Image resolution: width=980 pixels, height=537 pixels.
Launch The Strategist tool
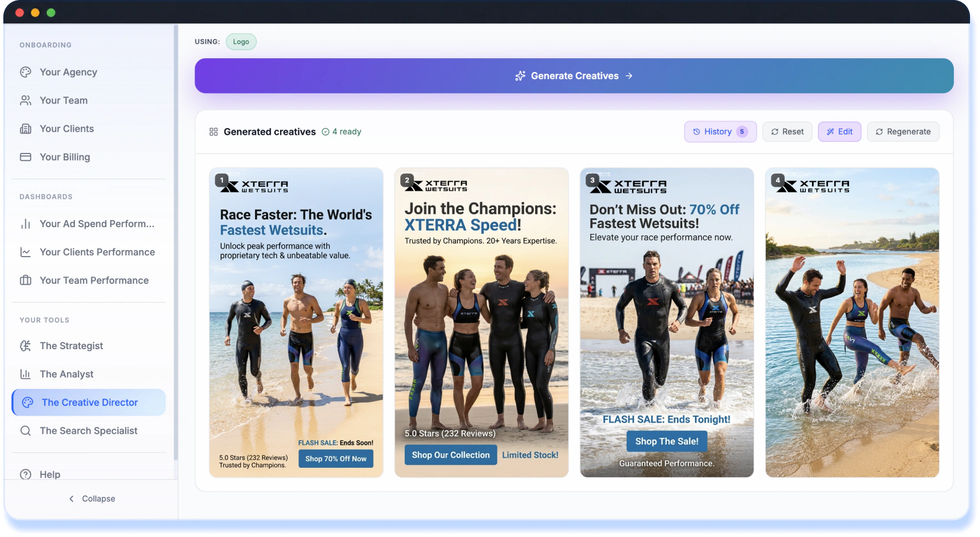click(x=89, y=346)
